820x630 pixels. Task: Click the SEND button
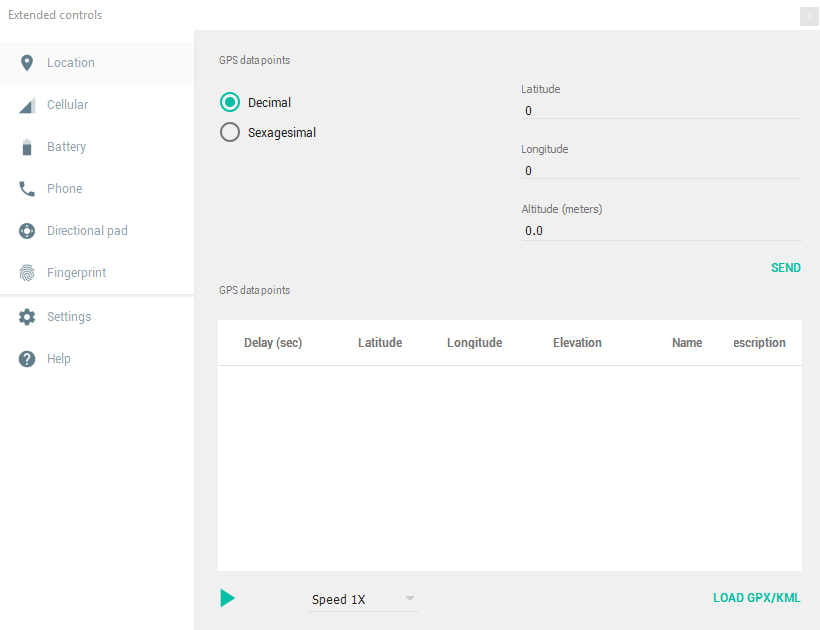[785, 268]
